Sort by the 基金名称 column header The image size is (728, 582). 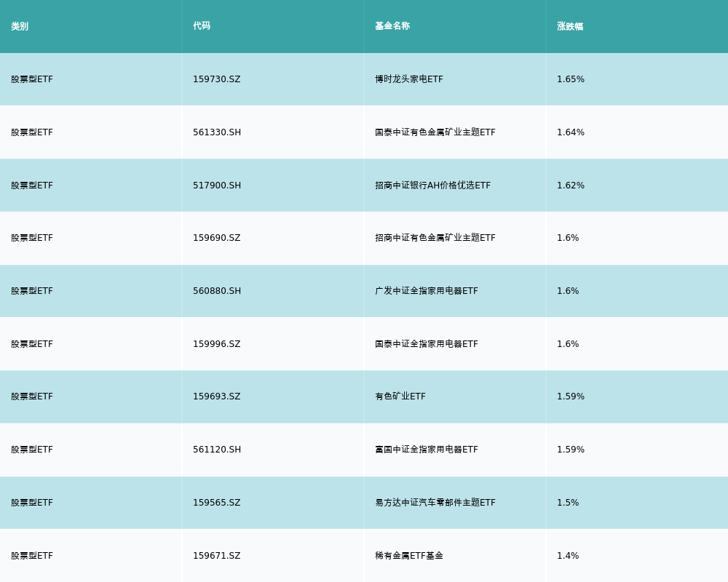392,26
